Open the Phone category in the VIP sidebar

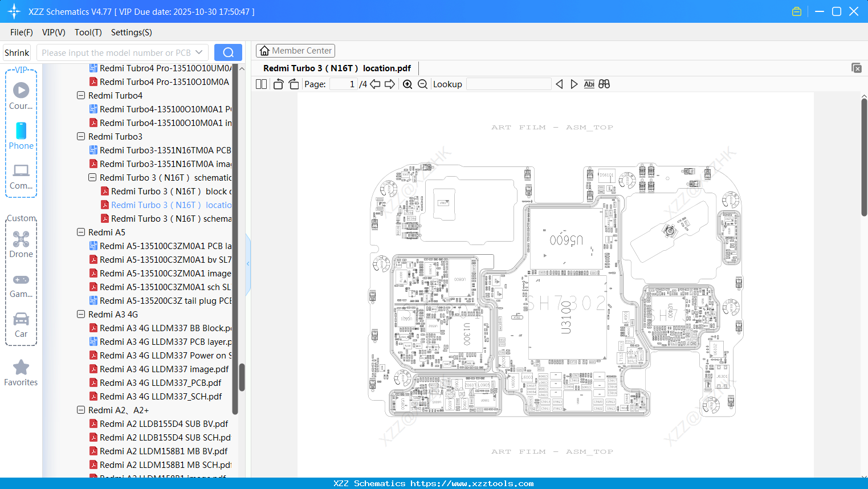click(21, 137)
